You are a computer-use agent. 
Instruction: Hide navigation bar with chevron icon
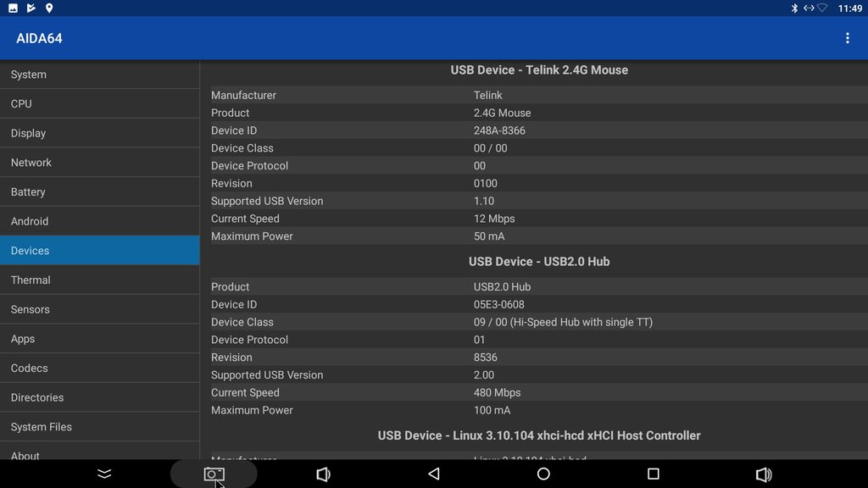tap(104, 474)
